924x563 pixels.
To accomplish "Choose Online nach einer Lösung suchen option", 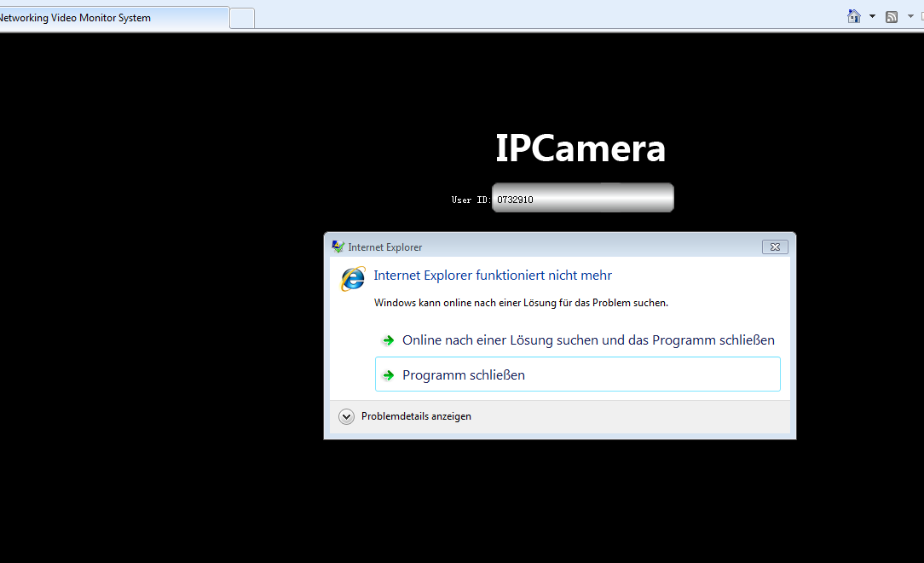I will pos(578,340).
